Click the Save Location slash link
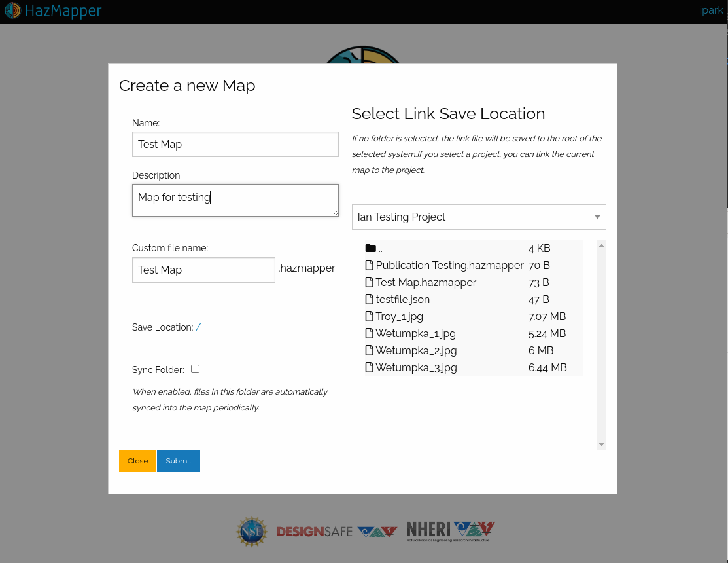Image resolution: width=728 pixels, height=563 pixels. pos(198,327)
